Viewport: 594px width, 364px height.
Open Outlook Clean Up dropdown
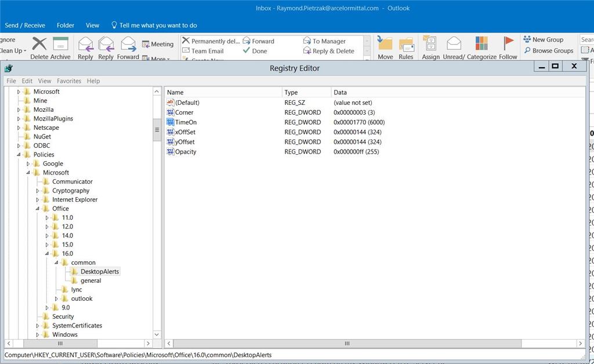click(x=13, y=50)
